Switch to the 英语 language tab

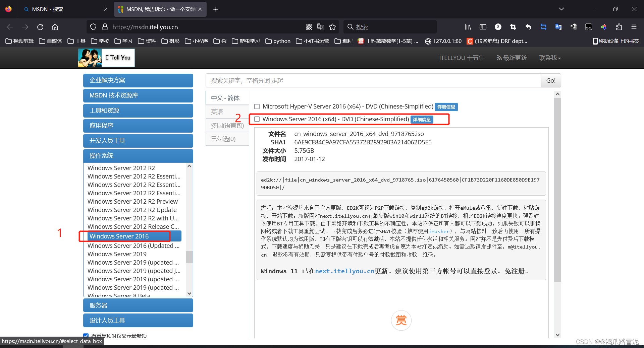pos(227,112)
